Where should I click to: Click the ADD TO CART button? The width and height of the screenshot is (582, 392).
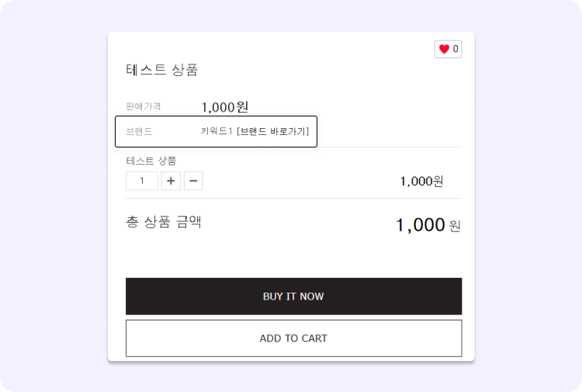[x=293, y=338]
